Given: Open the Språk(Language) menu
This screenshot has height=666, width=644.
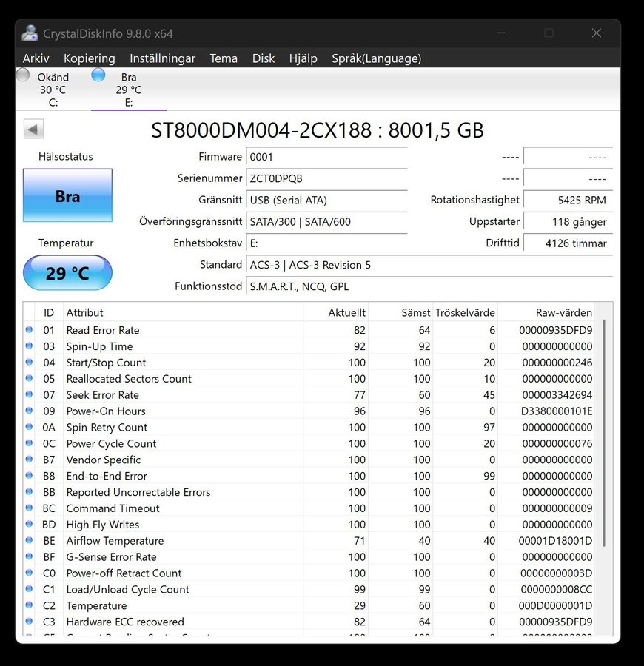Looking at the screenshot, I should click(x=376, y=58).
